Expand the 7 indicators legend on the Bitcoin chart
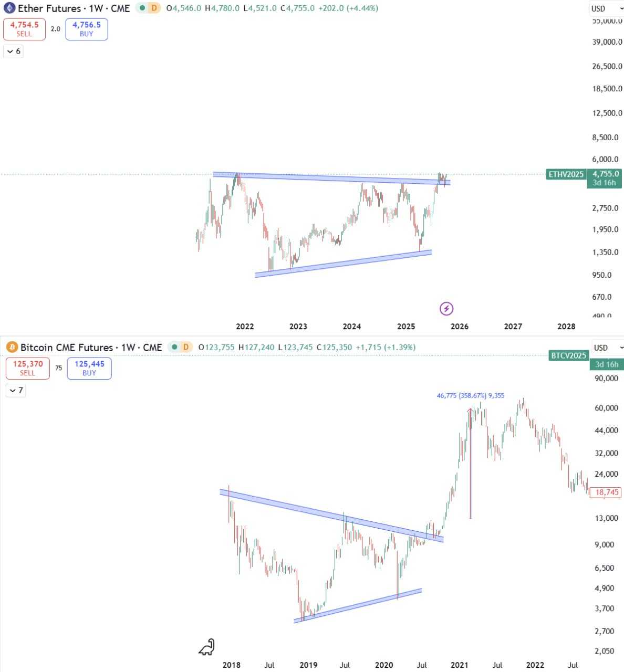The height and width of the screenshot is (672, 624). [x=16, y=391]
